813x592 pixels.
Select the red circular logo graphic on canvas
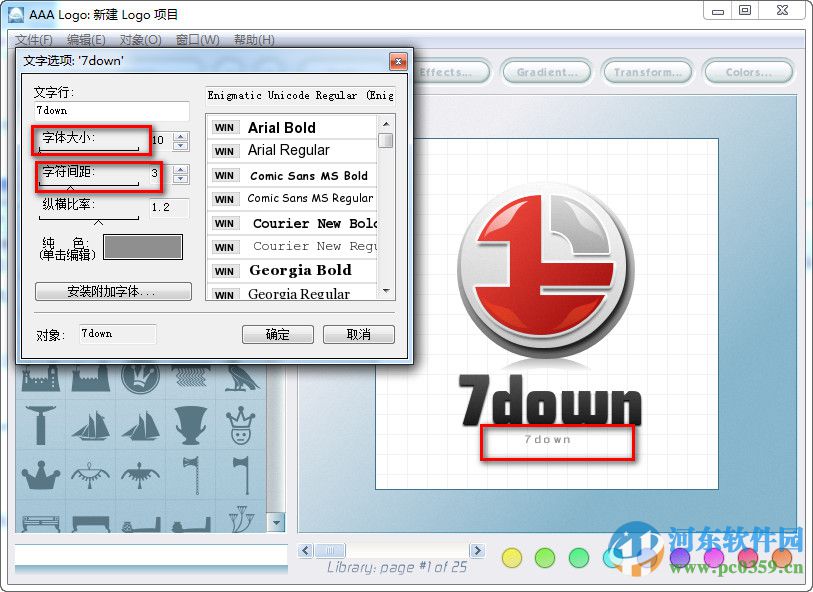pos(545,269)
